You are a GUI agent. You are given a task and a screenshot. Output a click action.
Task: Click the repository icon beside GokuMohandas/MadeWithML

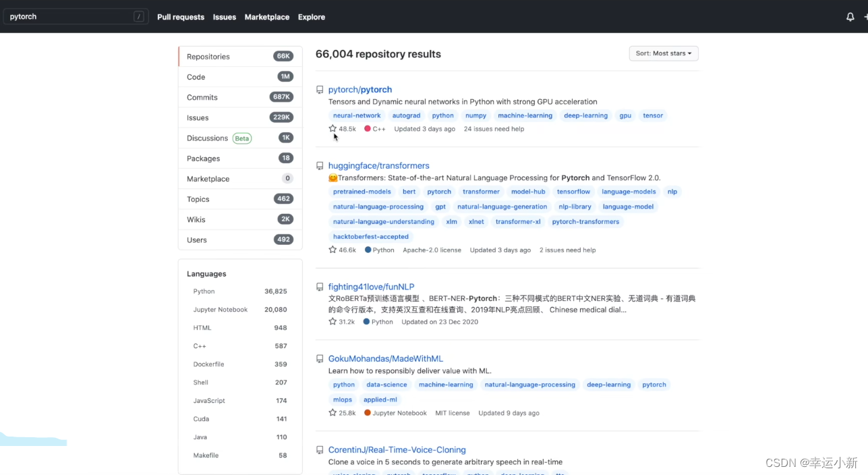coord(320,359)
